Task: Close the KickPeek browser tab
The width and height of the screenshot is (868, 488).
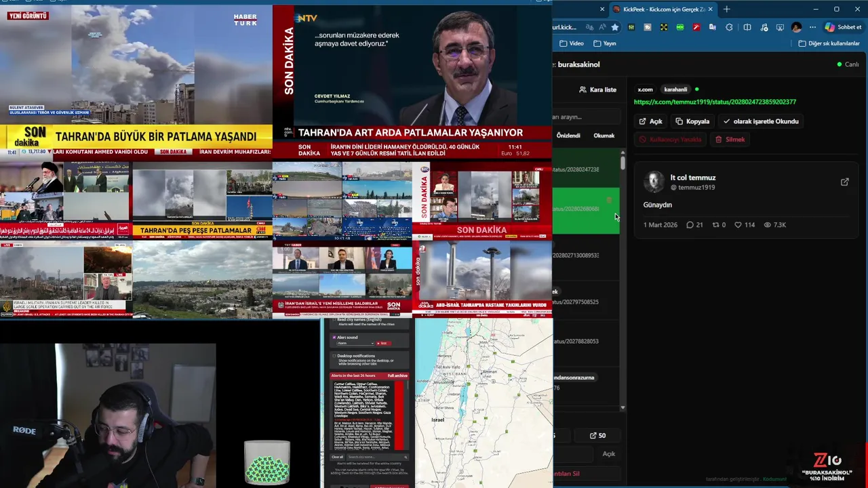Action: [x=712, y=9]
